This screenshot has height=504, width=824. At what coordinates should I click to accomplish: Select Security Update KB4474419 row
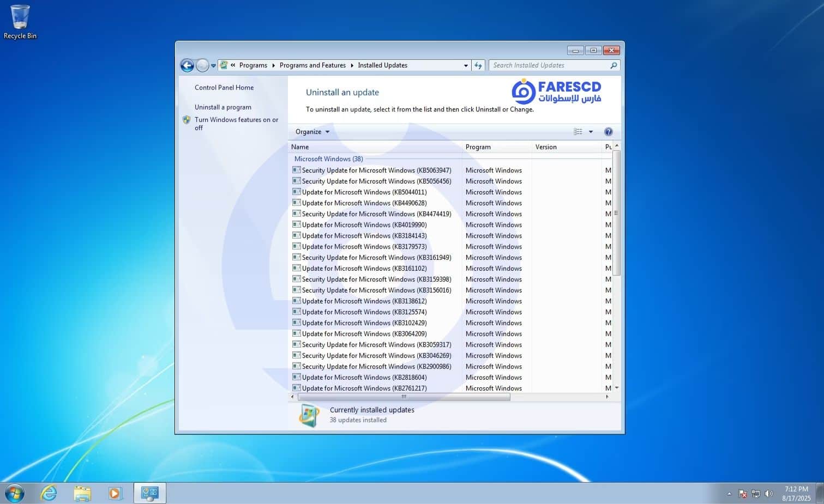[x=450, y=214]
